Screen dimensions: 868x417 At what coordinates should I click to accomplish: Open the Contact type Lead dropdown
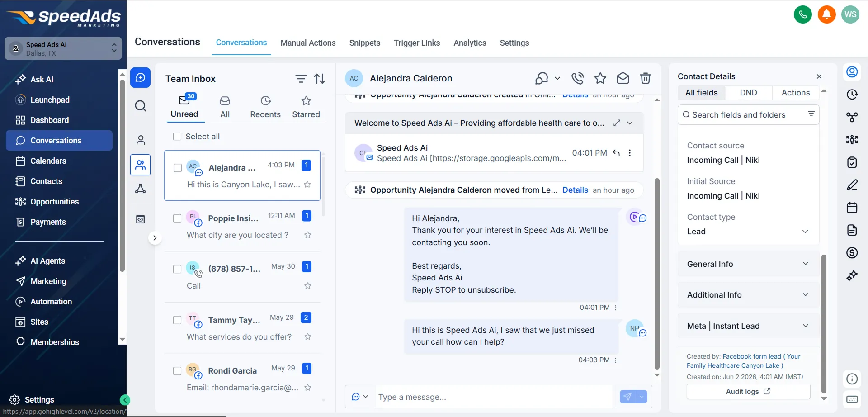[748, 232]
